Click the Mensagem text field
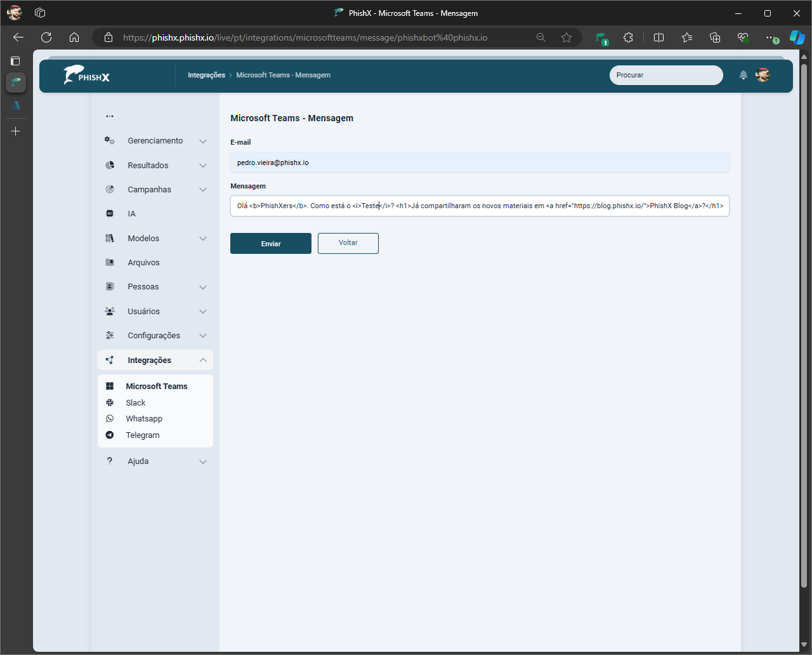Viewport: 812px width, 655px height. (480, 206)
